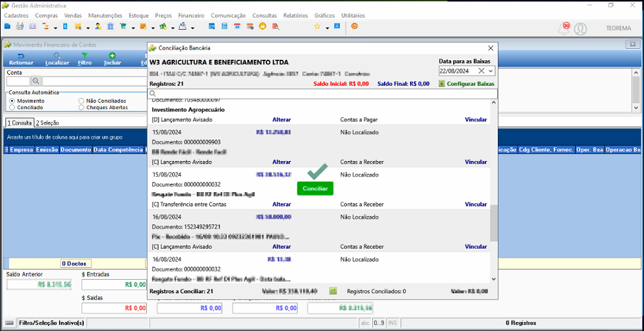
Task: Switch to the 1 Consulta tab
Action: (19, 123)
